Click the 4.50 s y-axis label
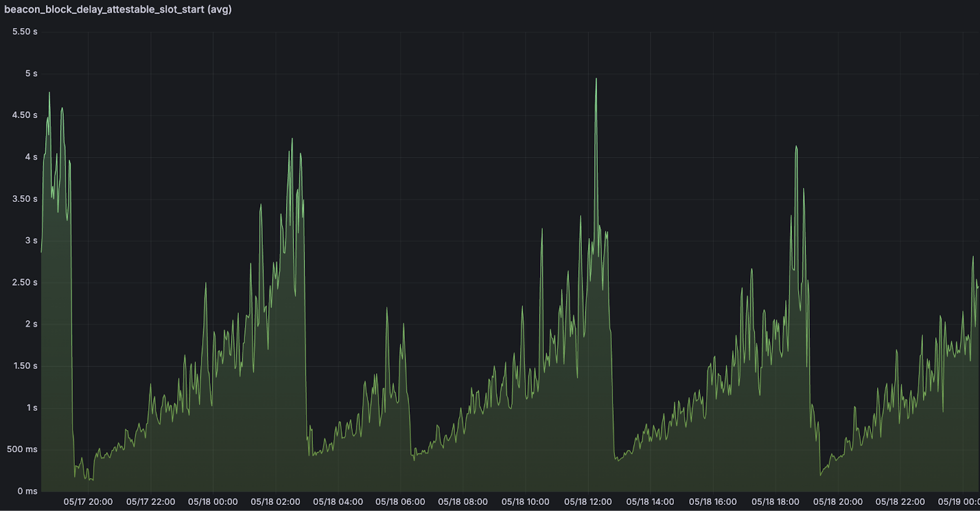980x511 pixels. pyautogui.click(x=24, y=115)
